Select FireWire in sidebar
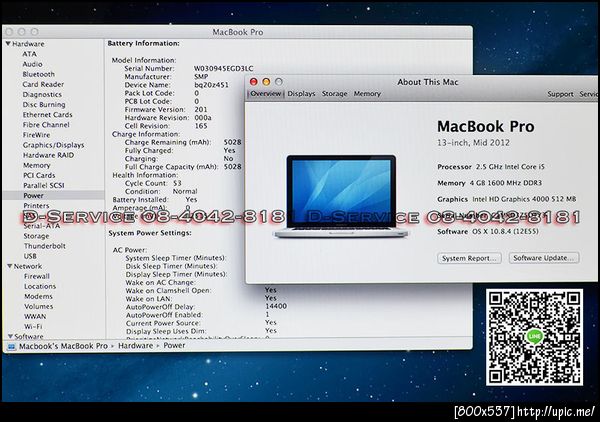This screenshot has width=600, height=422. [36, 135]
